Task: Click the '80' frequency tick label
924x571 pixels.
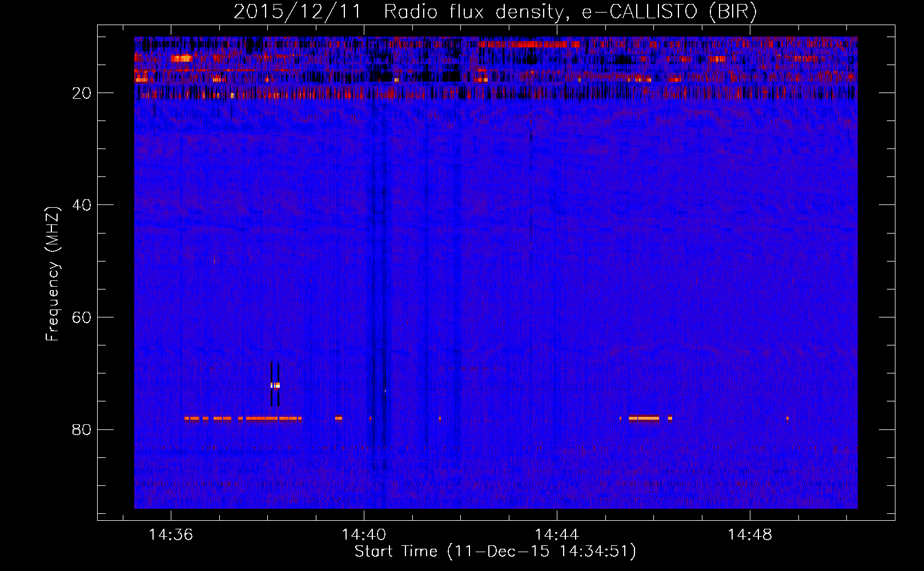Action: (x=82, y=429)
